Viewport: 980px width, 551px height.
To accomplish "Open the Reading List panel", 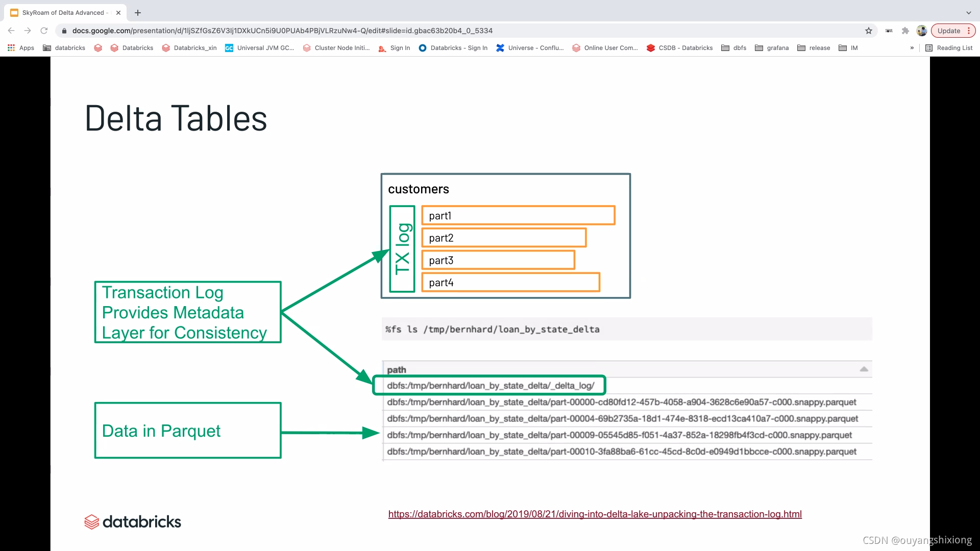I will click(949, 48).
